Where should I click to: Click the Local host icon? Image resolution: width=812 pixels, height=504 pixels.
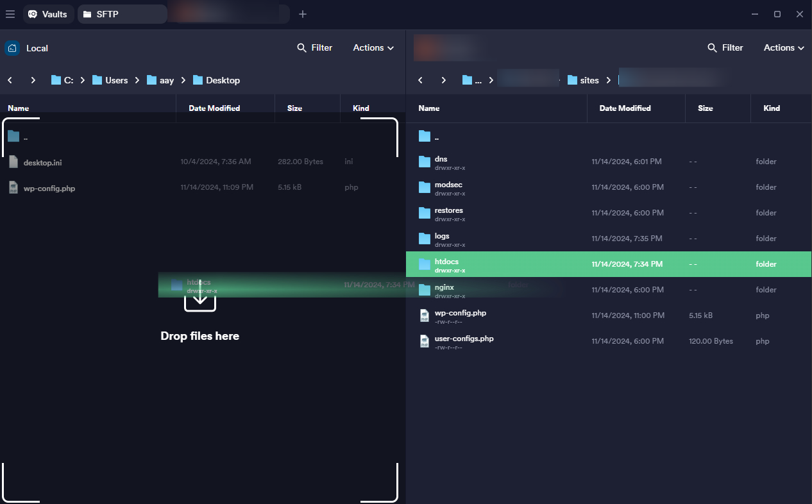(12, 48)
